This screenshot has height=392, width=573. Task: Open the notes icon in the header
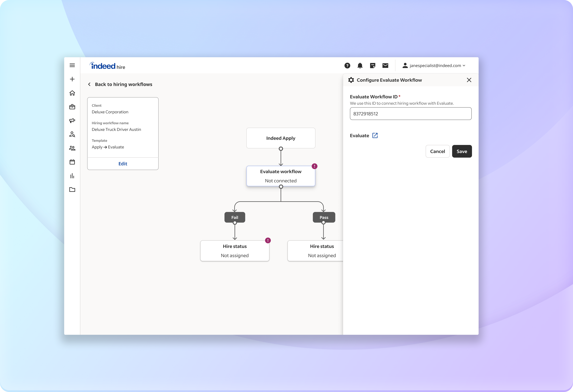[373, 66]
